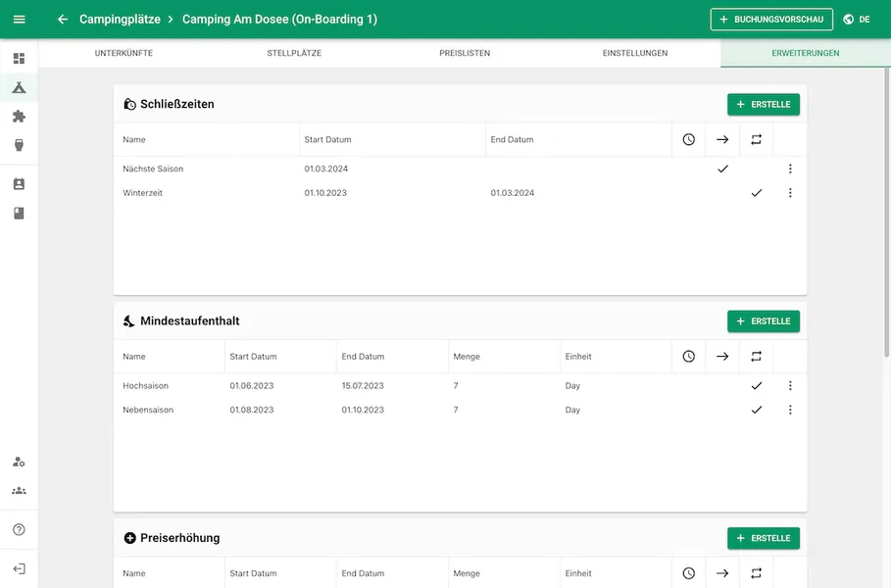This screenshot has width=891, height=588.
Task: Click arrow column icon in Preiserhöhung
Action: [x=722, y=573]
